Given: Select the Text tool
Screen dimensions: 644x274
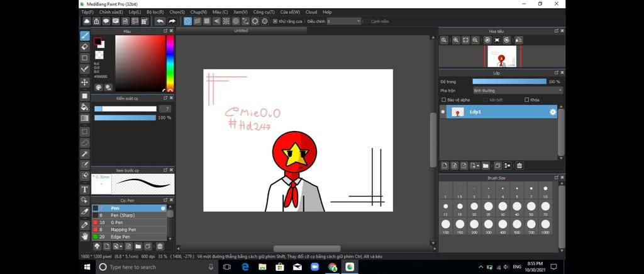Looking at the screenshot, I should (x=85, y=189).
